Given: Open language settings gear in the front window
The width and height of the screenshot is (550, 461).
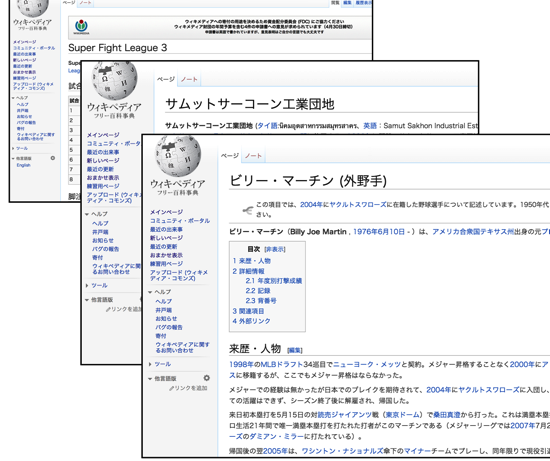Looking at the screenshot, I should (x=207, y=378).
